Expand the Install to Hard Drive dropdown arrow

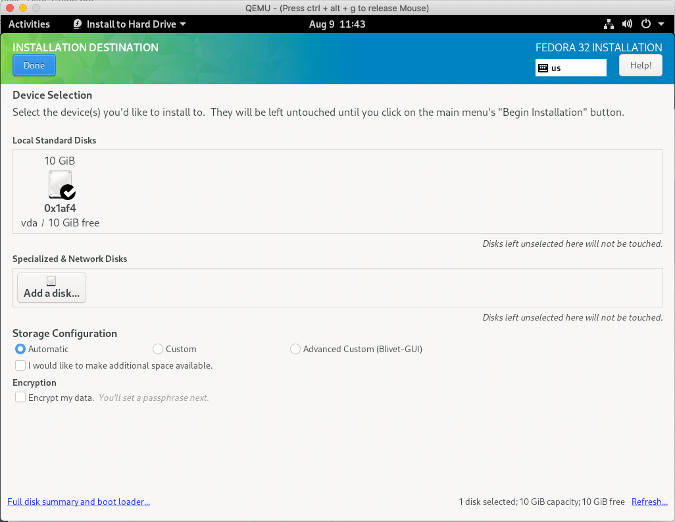[x=183, y=24]
